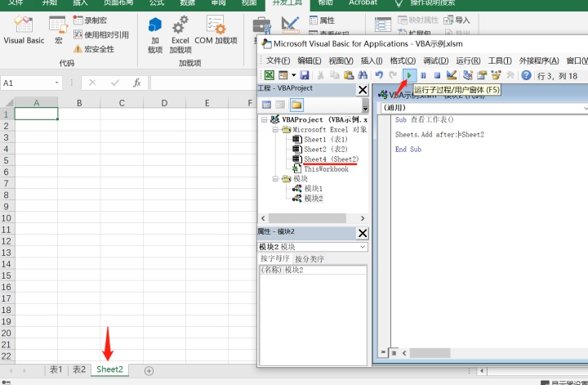Click the Reset (stop) square icon

pos(437,75)
